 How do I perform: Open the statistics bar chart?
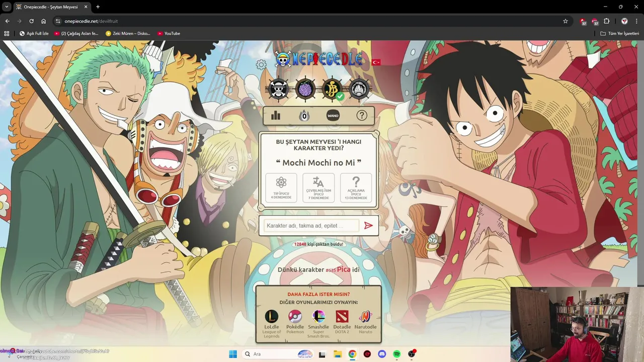click(276, 116)
